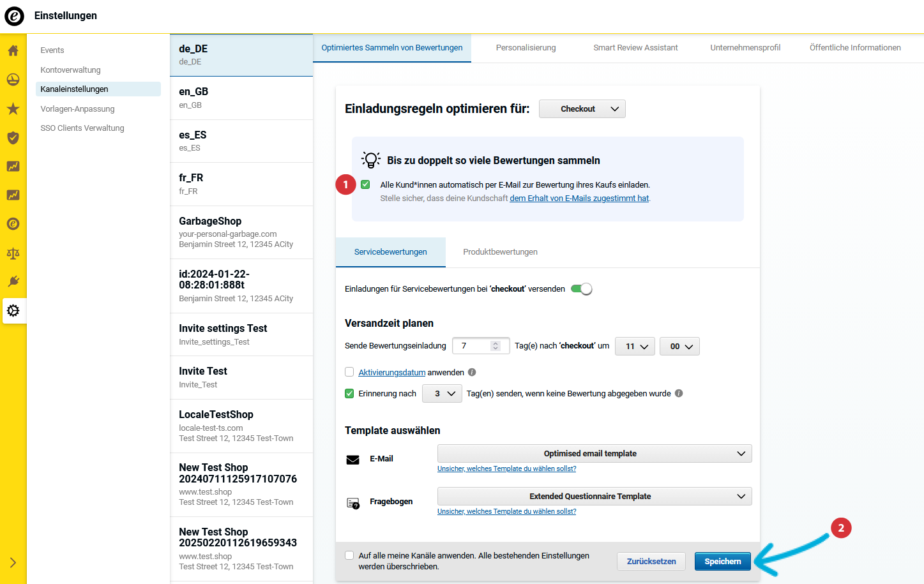Switch to the Produktbewertungen tab
This screenshot has height=584, width=924.
(x=500, y=251)
